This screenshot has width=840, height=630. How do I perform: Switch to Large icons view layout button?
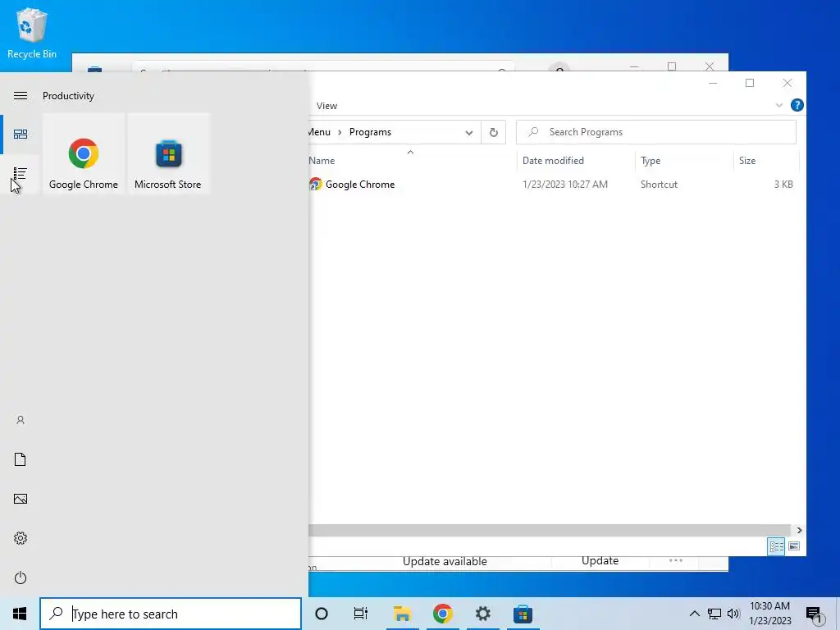click(794, 546)
